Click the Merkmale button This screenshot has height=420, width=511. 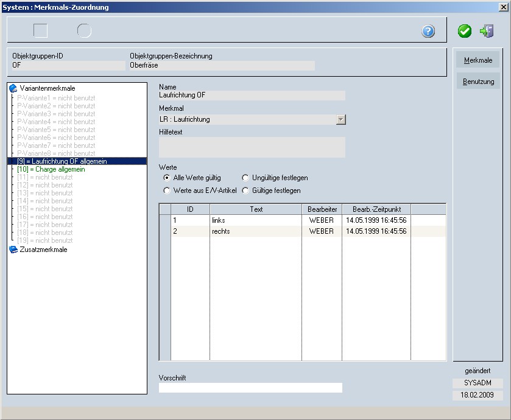(x=478, y=60)
